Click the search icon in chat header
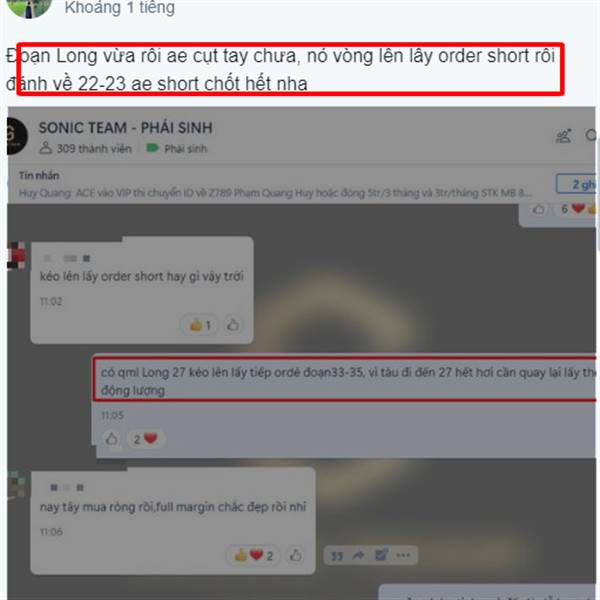This screenshot has height=600, width=600. pos(591,135)
